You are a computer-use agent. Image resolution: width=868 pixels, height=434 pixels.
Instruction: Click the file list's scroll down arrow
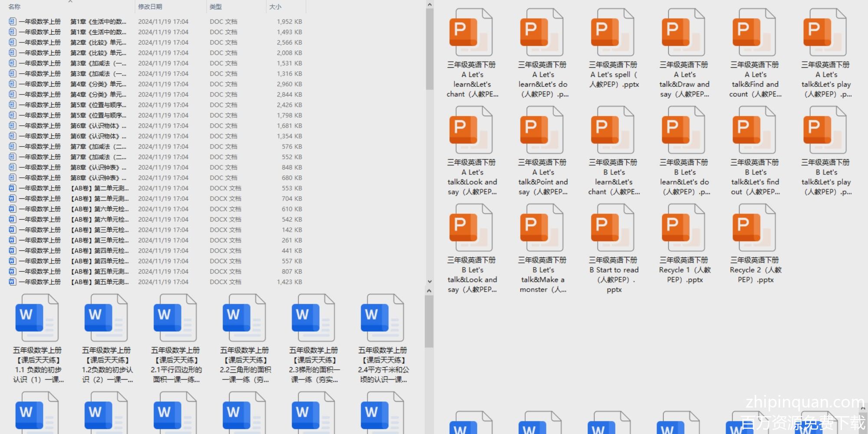point(429,281)
